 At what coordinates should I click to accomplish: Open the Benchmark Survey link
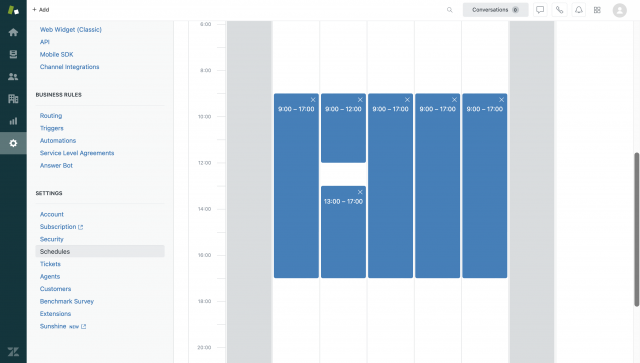[x=67, y=301]
